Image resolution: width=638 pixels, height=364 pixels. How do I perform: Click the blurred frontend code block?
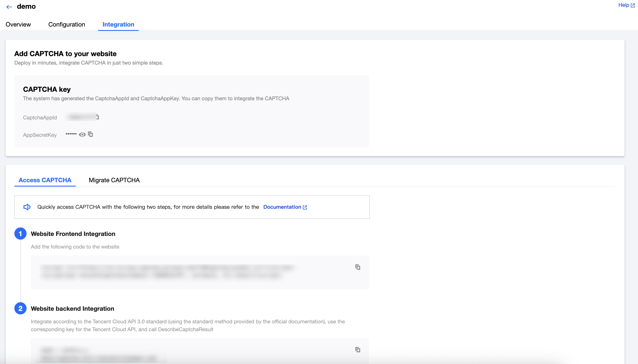[x=168, y=272]
